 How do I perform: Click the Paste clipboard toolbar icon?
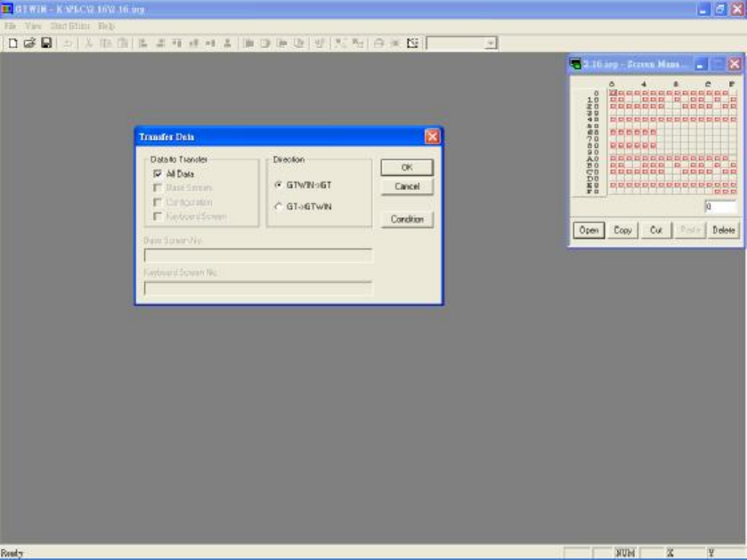click(x=123, y=44)
